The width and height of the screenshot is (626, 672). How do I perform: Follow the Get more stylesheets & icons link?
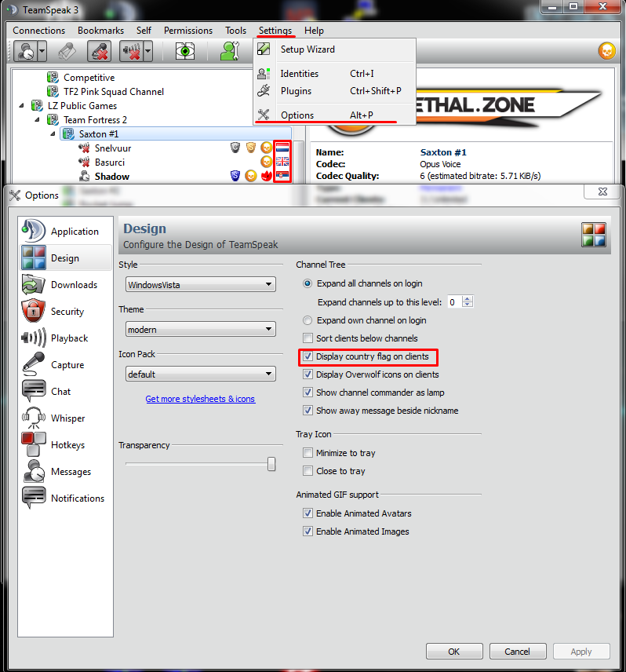pyautogui.click(x=200, y=399)
